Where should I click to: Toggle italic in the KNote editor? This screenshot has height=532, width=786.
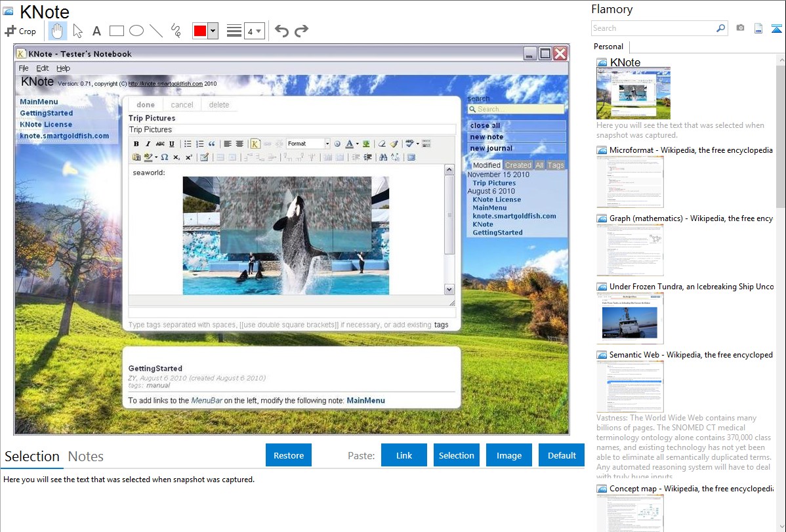click(x=148, y=144)
